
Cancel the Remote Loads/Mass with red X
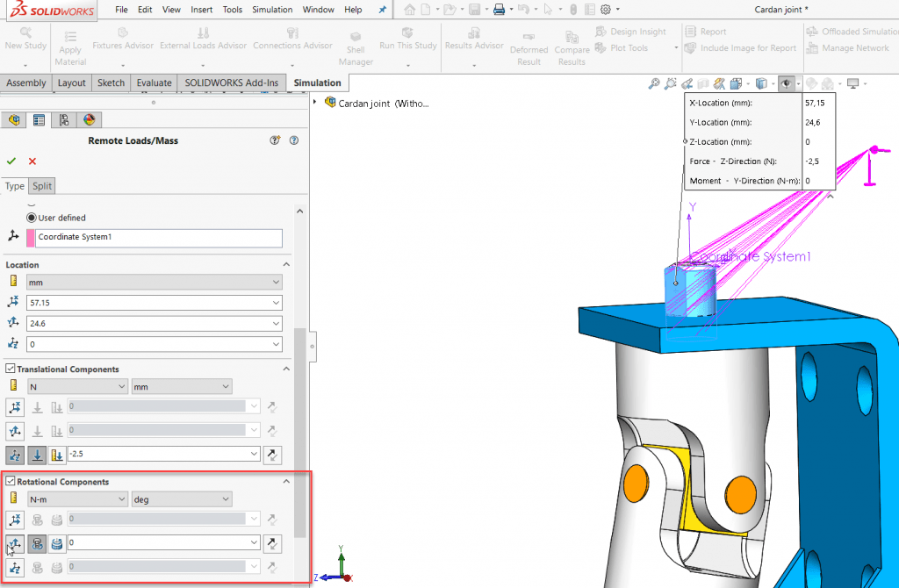[x=32, y=161]
